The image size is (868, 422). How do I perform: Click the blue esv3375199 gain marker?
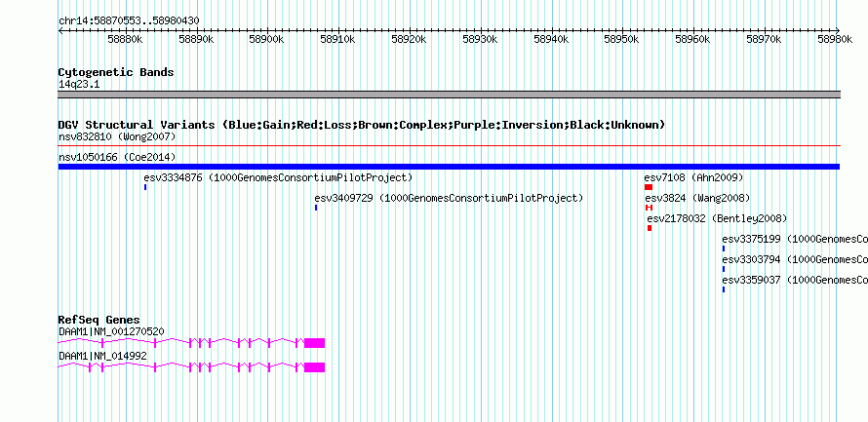click(724, 249)
